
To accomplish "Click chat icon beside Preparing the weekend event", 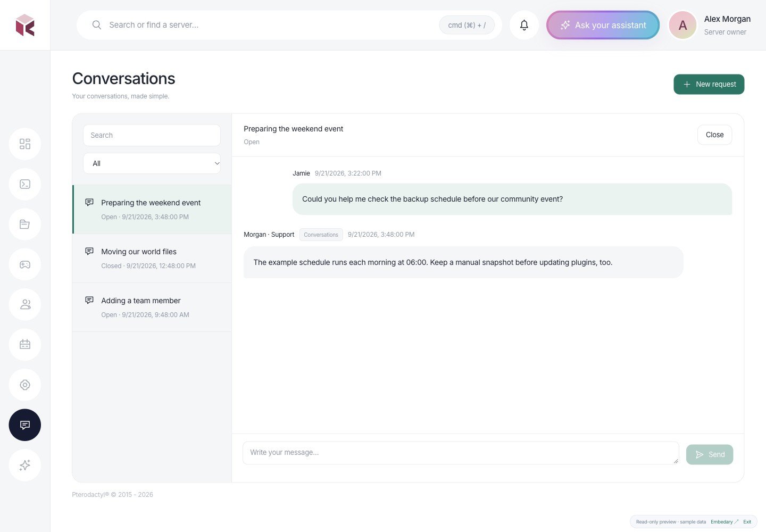I will tap(89, 202).
